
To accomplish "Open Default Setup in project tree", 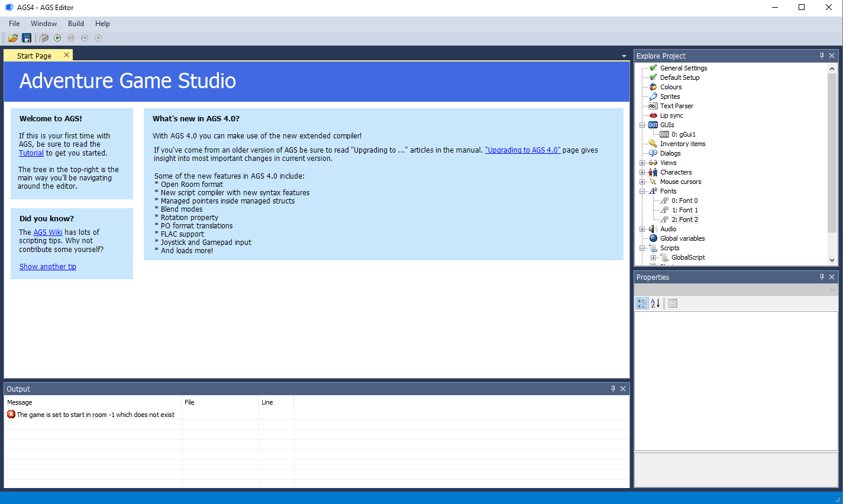I will (x=680, y=77).
